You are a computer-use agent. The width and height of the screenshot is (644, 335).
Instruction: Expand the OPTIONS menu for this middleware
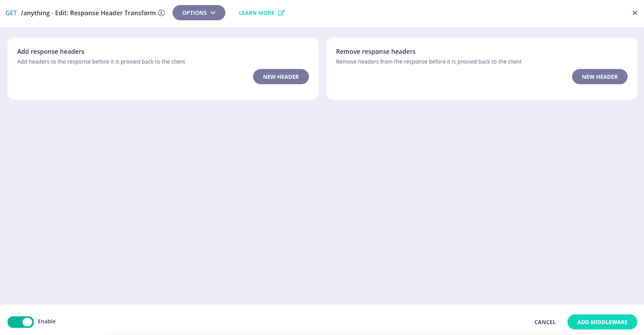pyautogui.click(x=199, y=12)
